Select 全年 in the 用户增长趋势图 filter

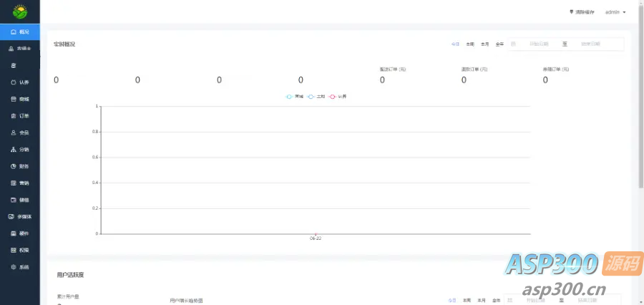496,301
